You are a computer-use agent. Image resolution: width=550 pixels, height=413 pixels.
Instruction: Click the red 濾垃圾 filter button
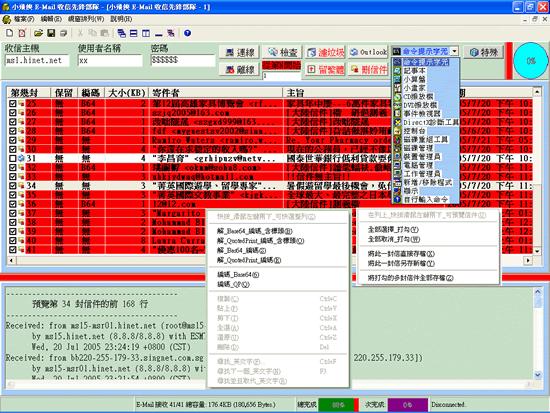pyautogui.click(x=326, y=52)
